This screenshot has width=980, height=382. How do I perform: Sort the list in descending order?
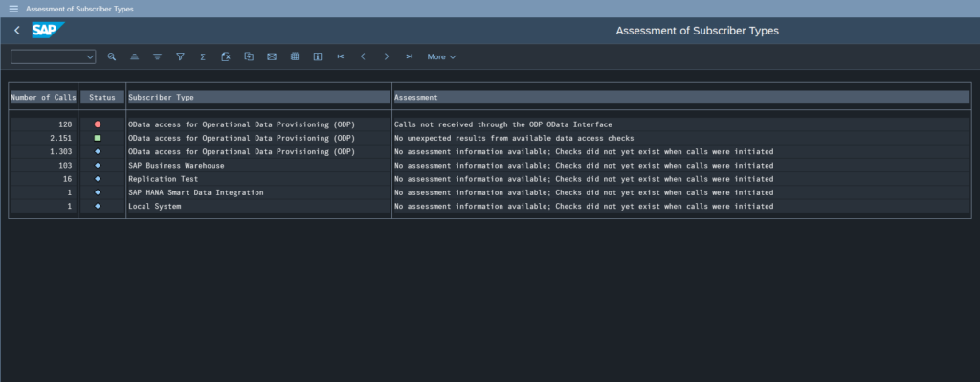click(x=158, y=56)
